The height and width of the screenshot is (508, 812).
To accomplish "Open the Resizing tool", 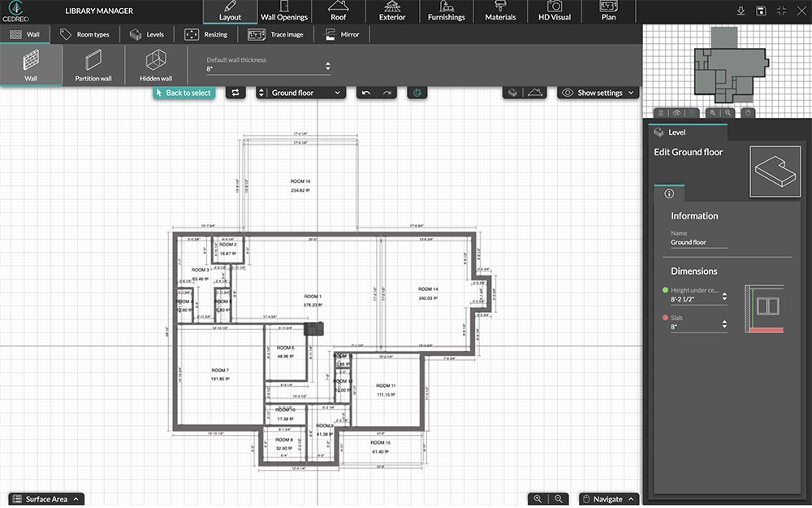I will coord(207,34).
